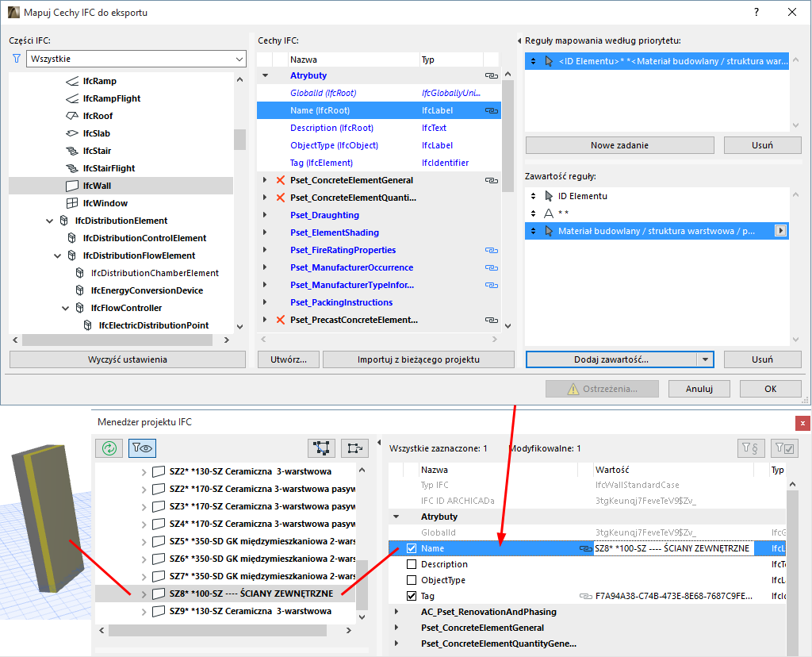Check the ObjectType attribute checkbox
Image resolution: width=812 pixels, height=657 pixels.
412,580
